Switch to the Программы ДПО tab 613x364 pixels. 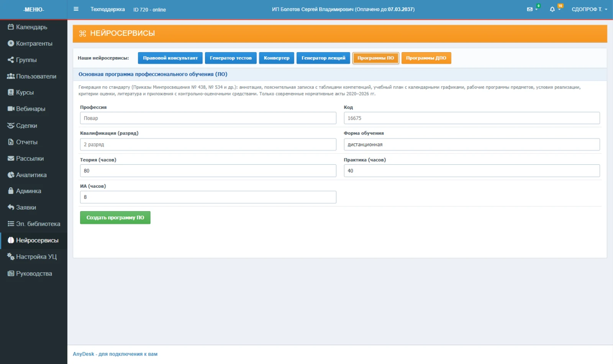click(426, 58)
